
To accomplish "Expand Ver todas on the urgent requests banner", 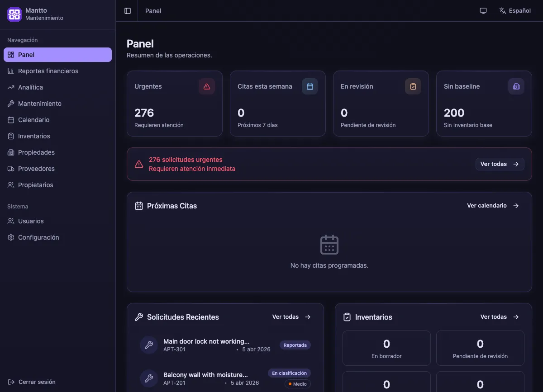I will pyautogui.click(x=500, y=164).
